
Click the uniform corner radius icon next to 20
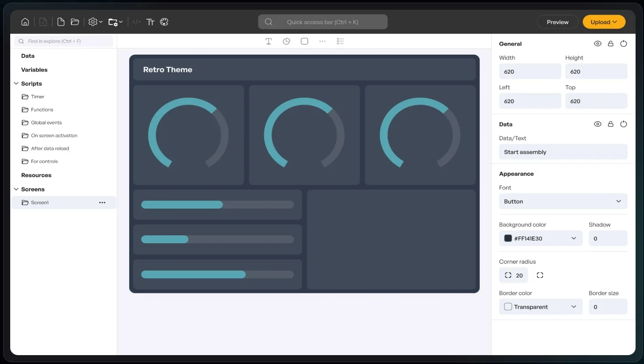click(x=508, y=275)
